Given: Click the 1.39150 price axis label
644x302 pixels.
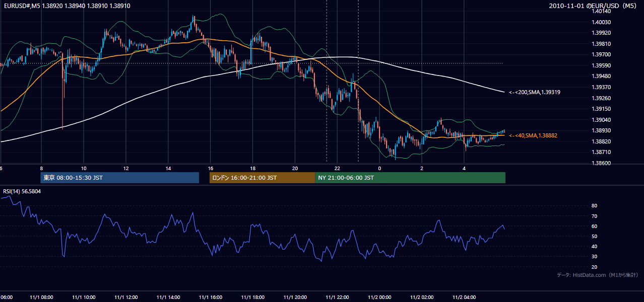Looking at the screenshot, I should tap(602, 109).
